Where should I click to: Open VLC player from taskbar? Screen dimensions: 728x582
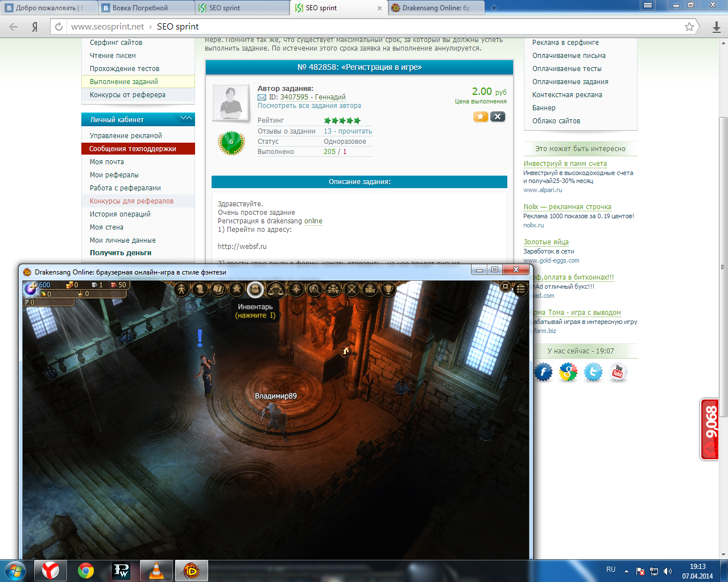[156, 570]
